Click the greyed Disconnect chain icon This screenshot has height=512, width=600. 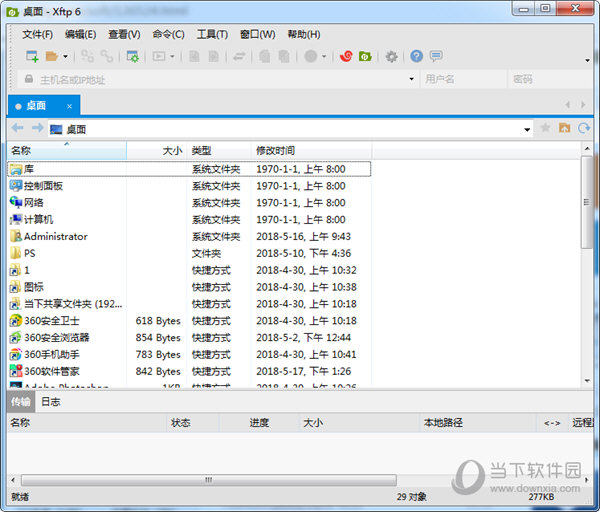point(107,56)
